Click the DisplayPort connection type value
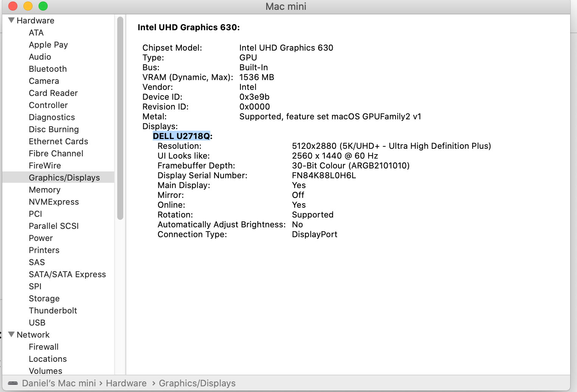577x392 pixels. 315,234
